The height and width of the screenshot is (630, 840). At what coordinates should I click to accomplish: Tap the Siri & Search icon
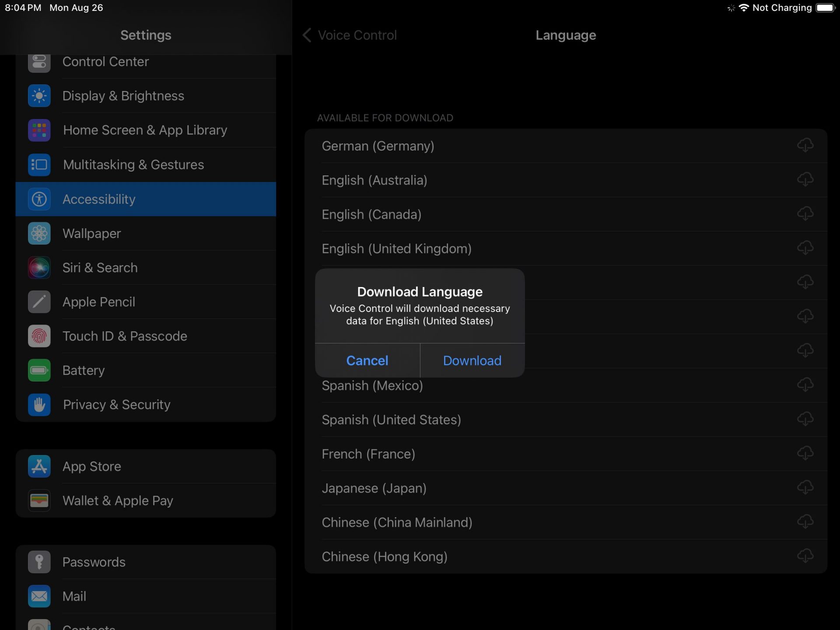(x=39, y=268)
